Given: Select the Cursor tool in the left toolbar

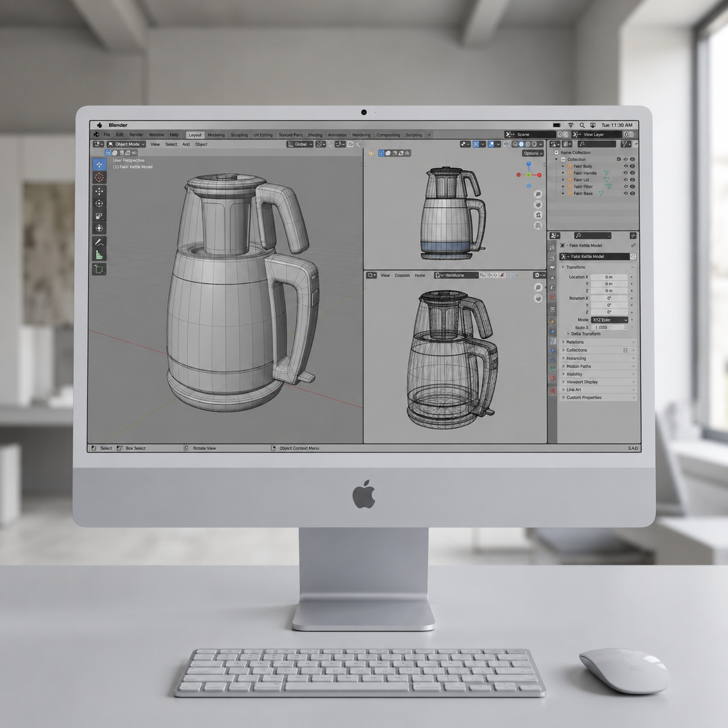Looking at the screenshot, I should (x=99, y=178).
